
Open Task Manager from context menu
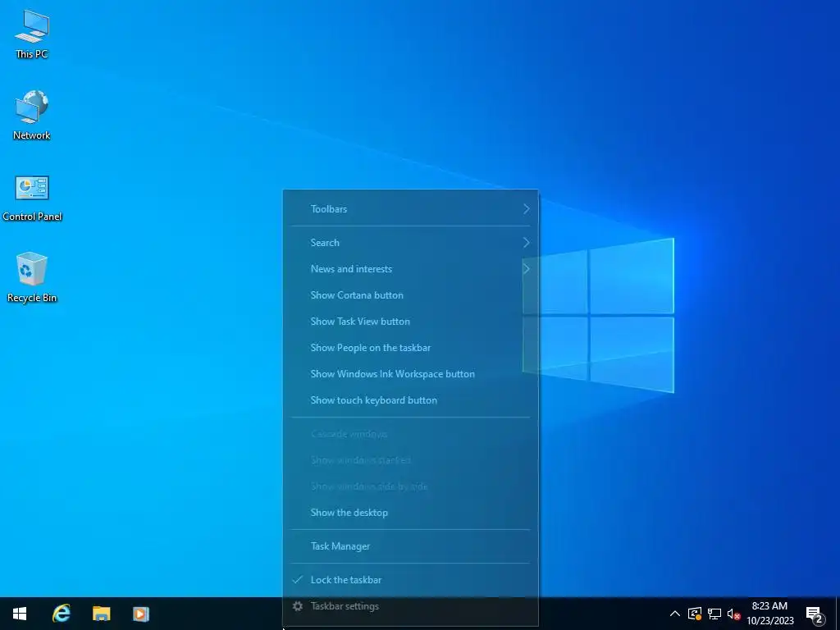point(410,546)
